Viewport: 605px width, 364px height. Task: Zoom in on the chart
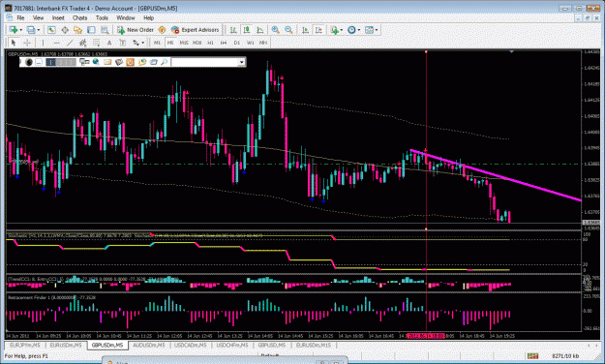(276, 30)
